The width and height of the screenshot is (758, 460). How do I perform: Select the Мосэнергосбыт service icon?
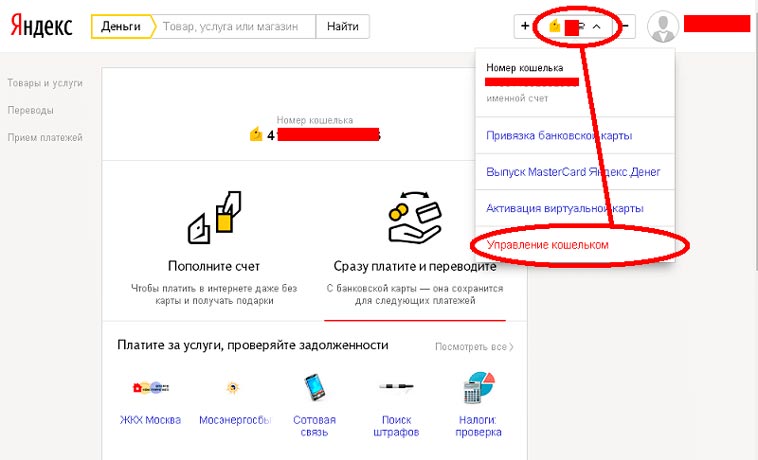pos(233,387)
